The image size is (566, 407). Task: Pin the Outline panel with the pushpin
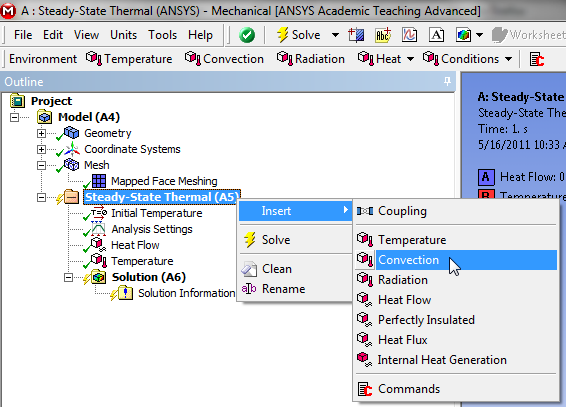447,82
